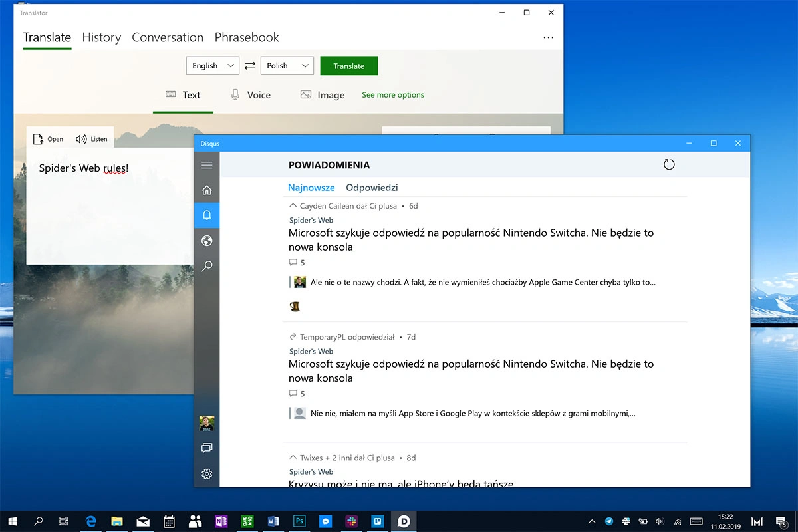The width and height of the screenshot is (798, 532).
Task: Show hidden system tray icons
Action: point(593,521)
